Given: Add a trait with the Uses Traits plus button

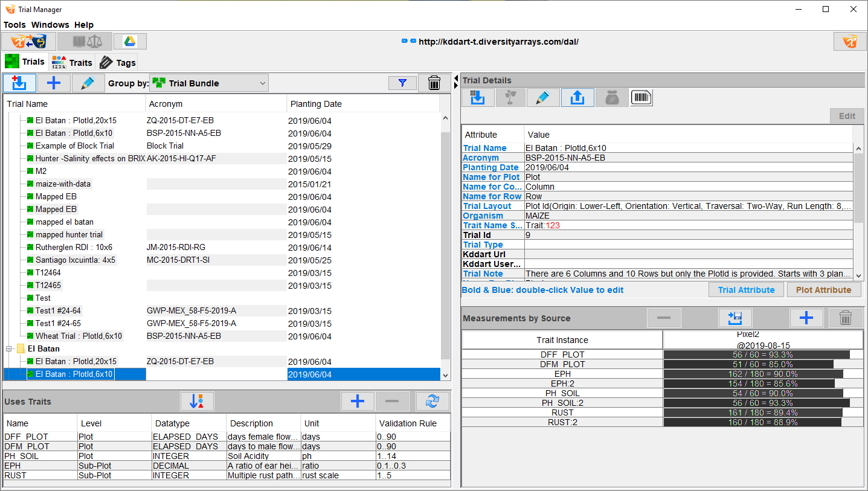Looking at the screenshot, I should tap(358, 401).
